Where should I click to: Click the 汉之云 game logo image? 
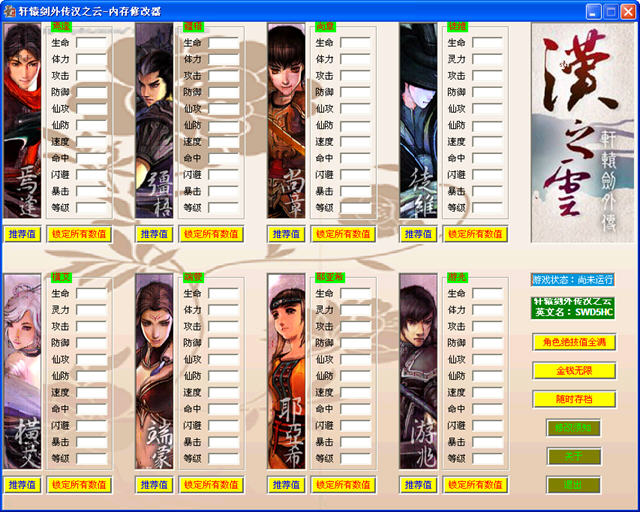tap(583, 133)
